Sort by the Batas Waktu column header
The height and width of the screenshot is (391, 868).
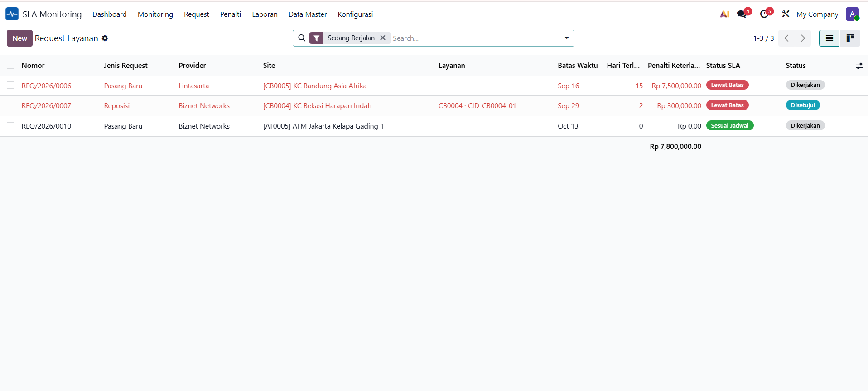pos(578,66)
